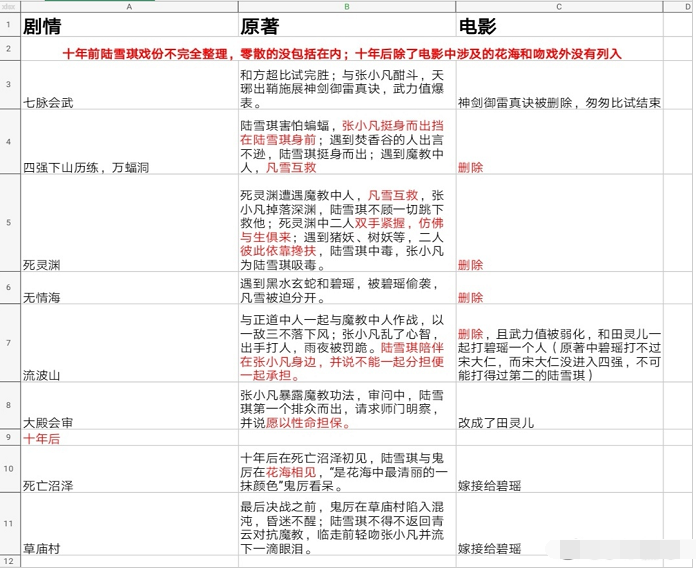Select 删除 cell in 死灵渊 row

559,223
